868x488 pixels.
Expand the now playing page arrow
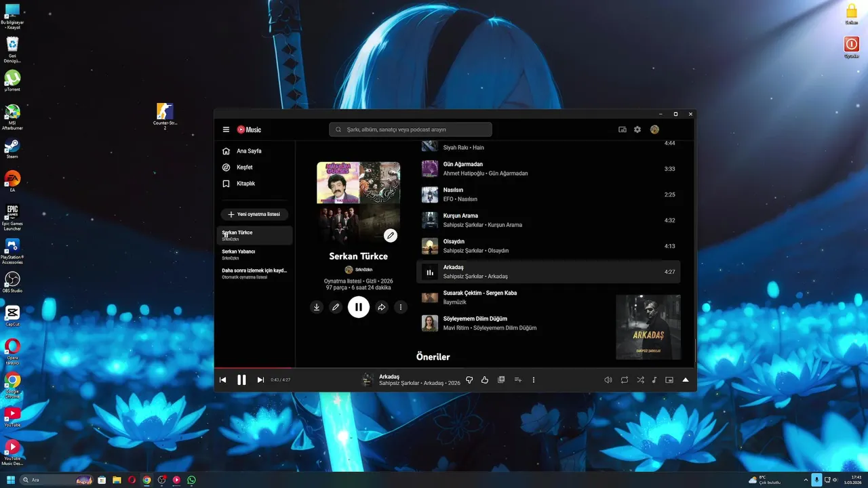click(686, 380)
